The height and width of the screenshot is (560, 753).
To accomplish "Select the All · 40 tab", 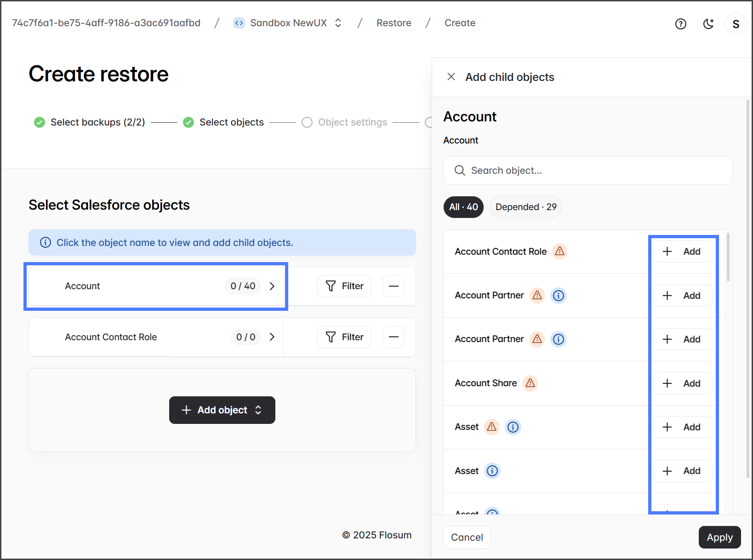I will (x=463, y=207).
